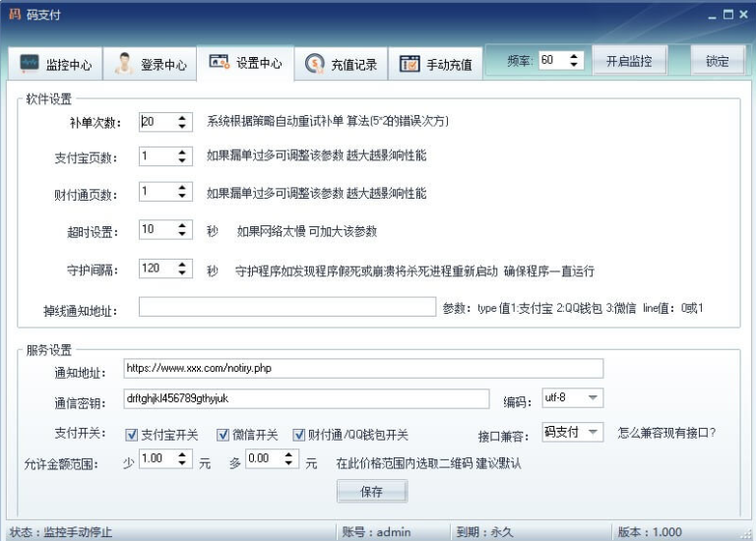Switch to the 登录中心 tab
This screenshot has height=541, width=756.
(151, 65)
